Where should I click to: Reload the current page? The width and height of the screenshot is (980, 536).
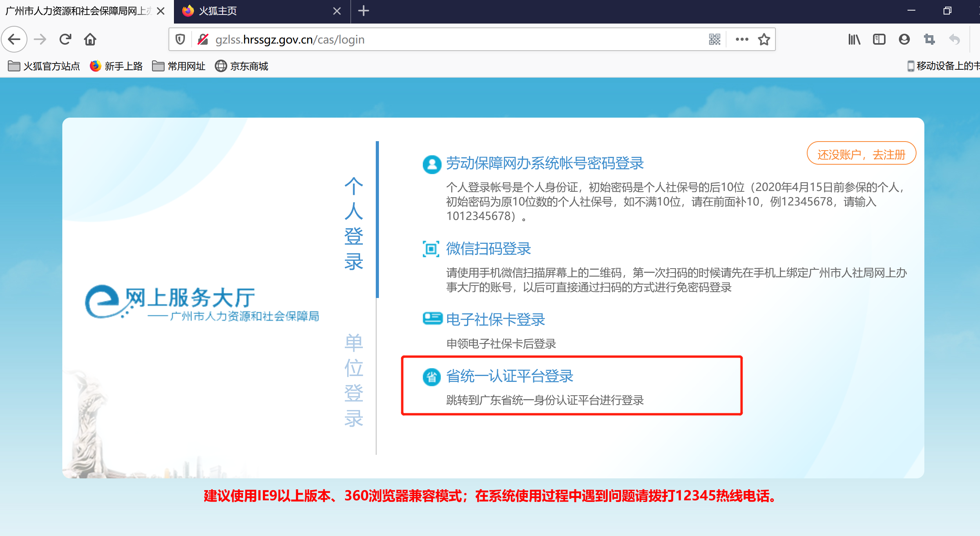(x=65, y=39)
